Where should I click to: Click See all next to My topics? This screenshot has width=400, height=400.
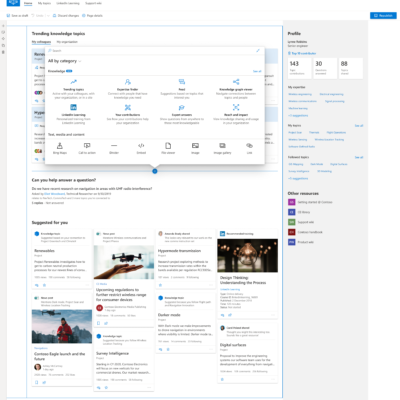point(359,126)
